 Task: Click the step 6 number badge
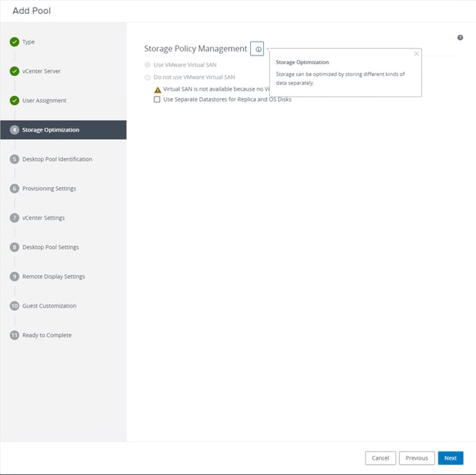coord(15,189)
